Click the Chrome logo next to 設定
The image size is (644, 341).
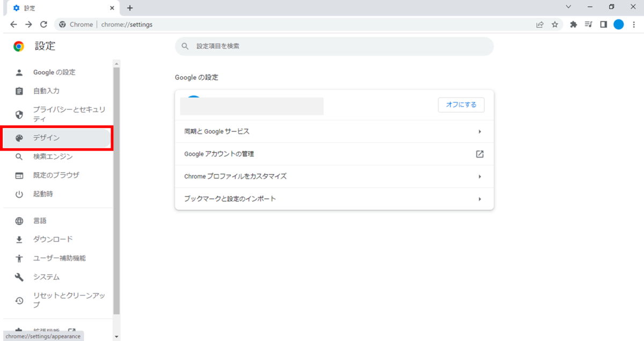point(19,46)
